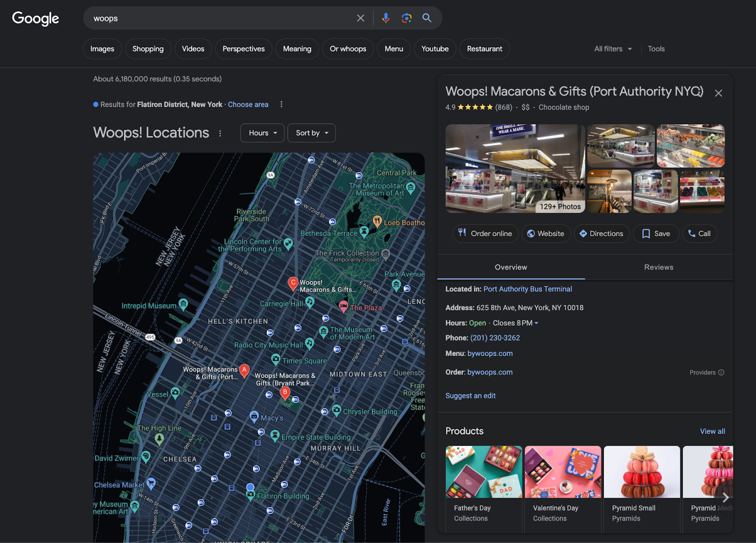The image size is (756, 543).
Task: Click the Flatiron Building marker
Action: tap(251, 495)
